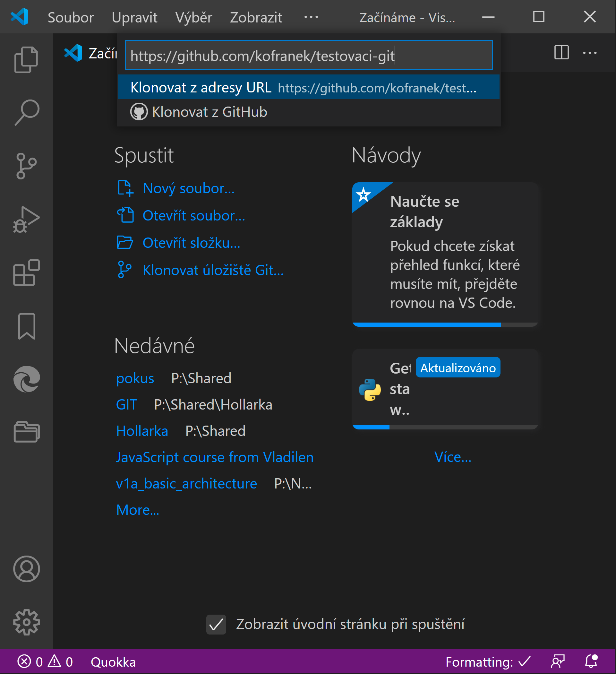This screenshot has width=616, height=674.
Task: Open the Zobrazit menu
Action: click(256, 17)
